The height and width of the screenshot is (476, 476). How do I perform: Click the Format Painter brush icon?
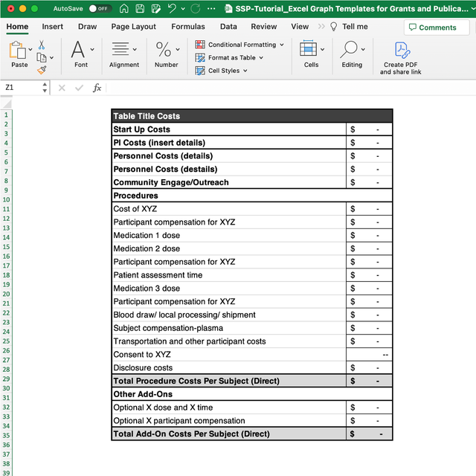pos(42,69)
